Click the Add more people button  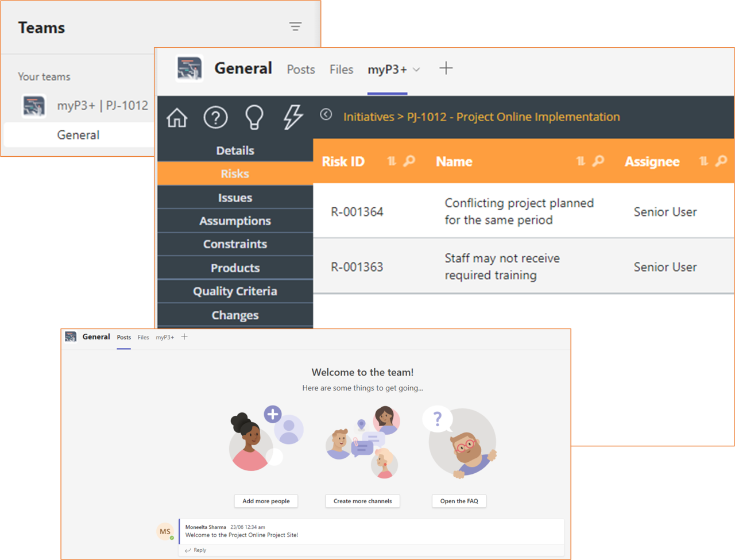[x=266, y=501]
